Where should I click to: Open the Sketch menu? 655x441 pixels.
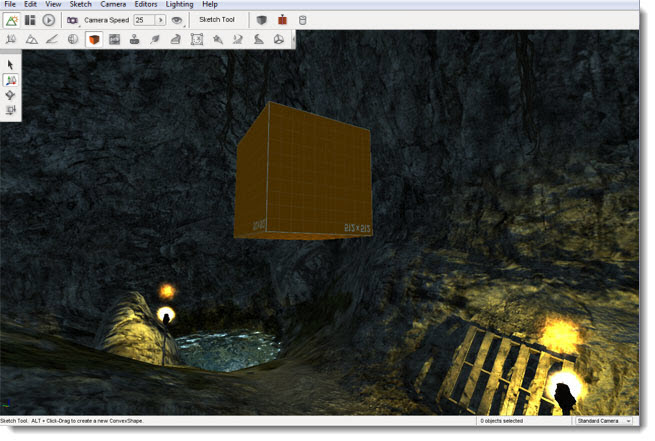80,5
